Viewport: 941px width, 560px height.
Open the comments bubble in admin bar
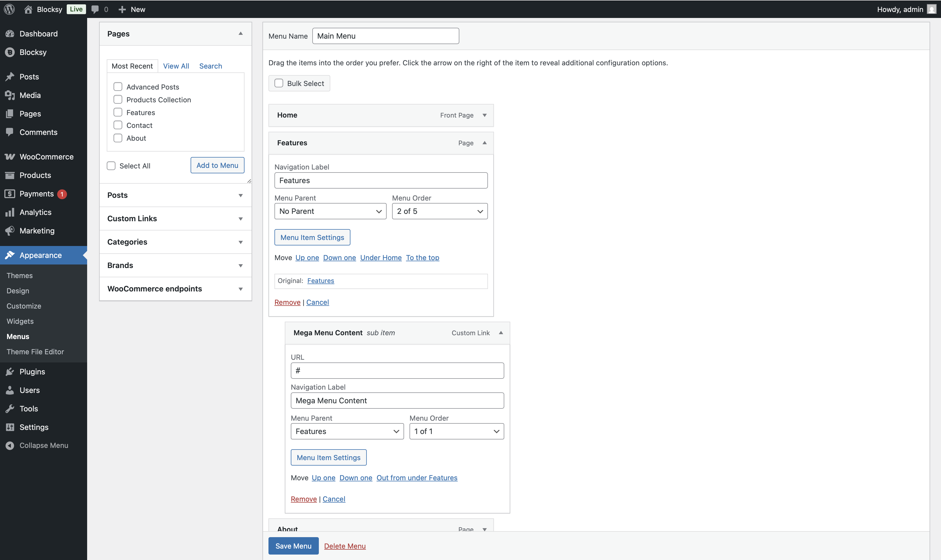tap(95, 10)
